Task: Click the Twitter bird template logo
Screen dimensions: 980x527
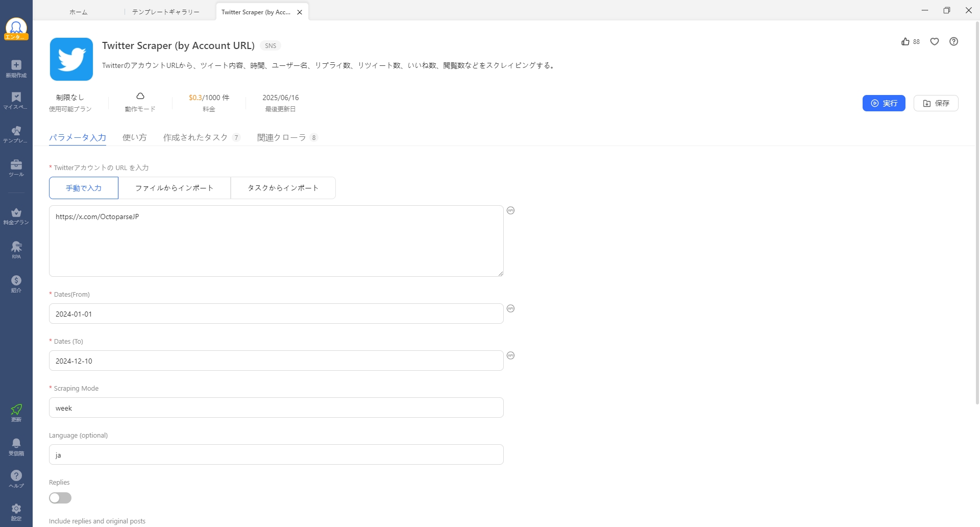Action: point(71,59)
